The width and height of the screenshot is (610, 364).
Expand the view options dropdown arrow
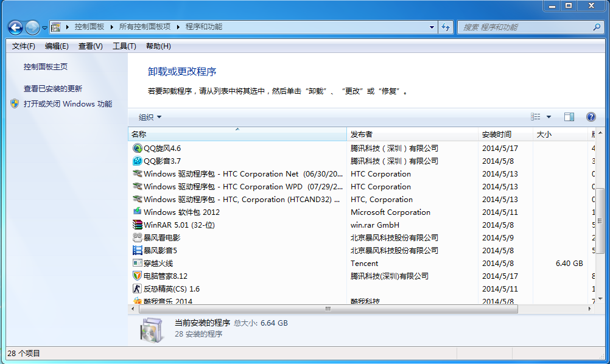tap(549, 117)
